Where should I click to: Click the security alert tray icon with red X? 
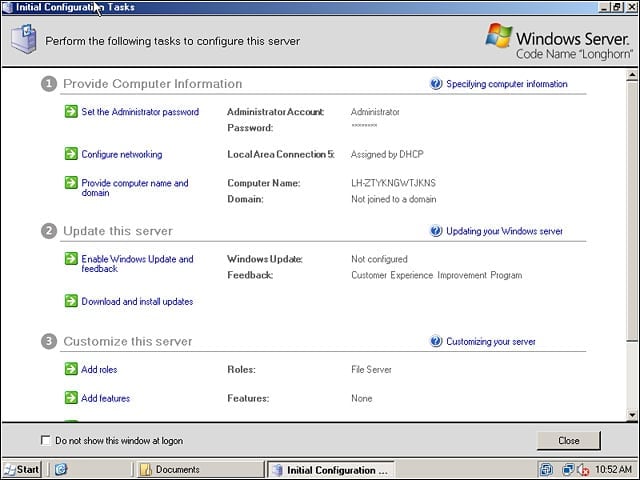click(x=583, y=470)
